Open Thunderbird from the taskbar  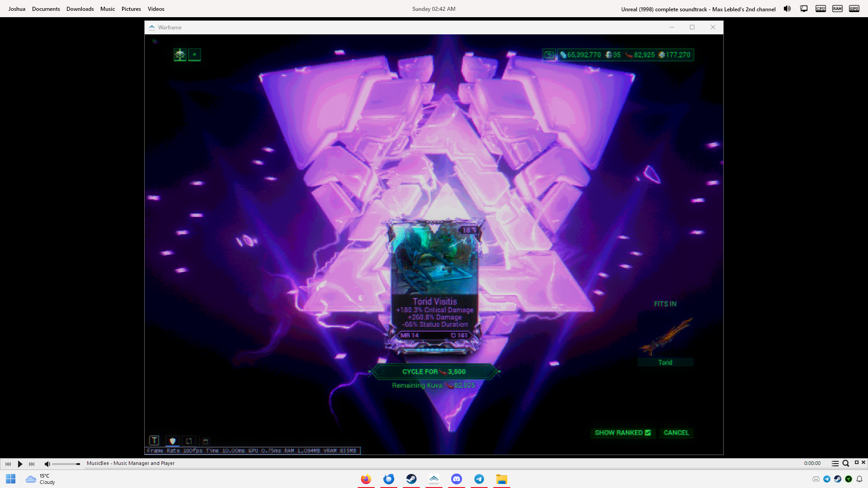[x=389, y=479]
